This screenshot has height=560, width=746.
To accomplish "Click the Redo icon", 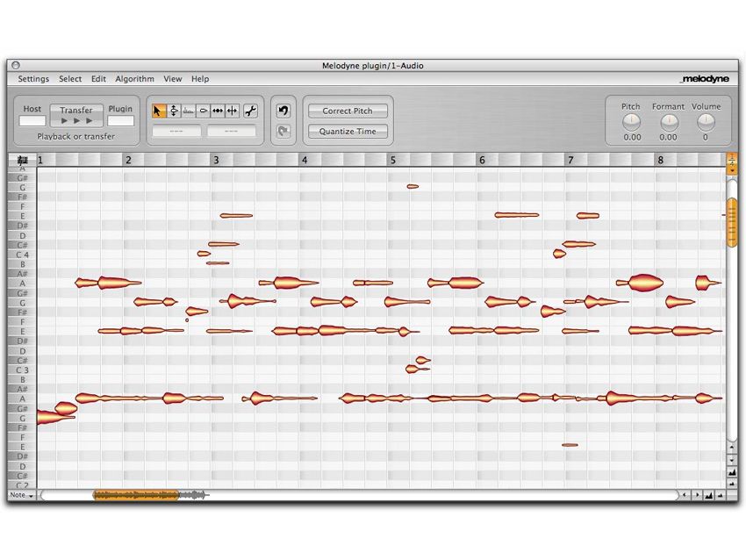I will coord(283,129).
